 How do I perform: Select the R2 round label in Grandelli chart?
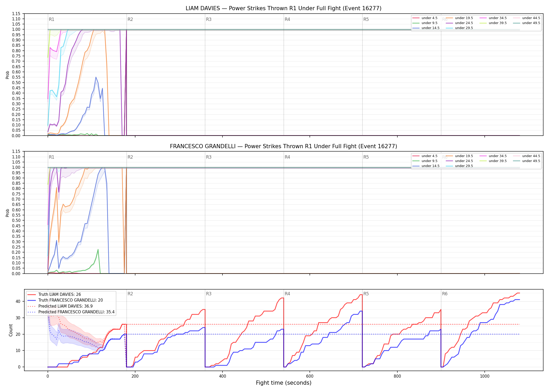[x=130, y=157]
